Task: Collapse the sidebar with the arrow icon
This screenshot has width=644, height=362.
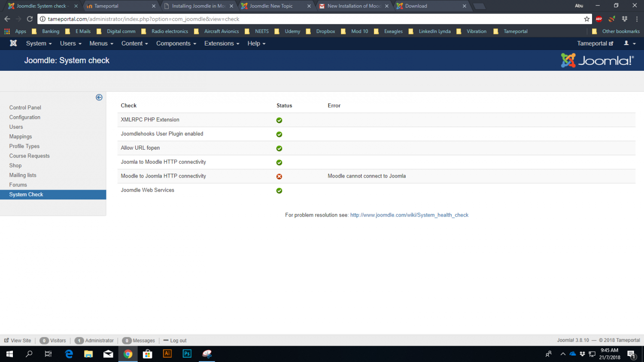Action: (x=99, y=97)
